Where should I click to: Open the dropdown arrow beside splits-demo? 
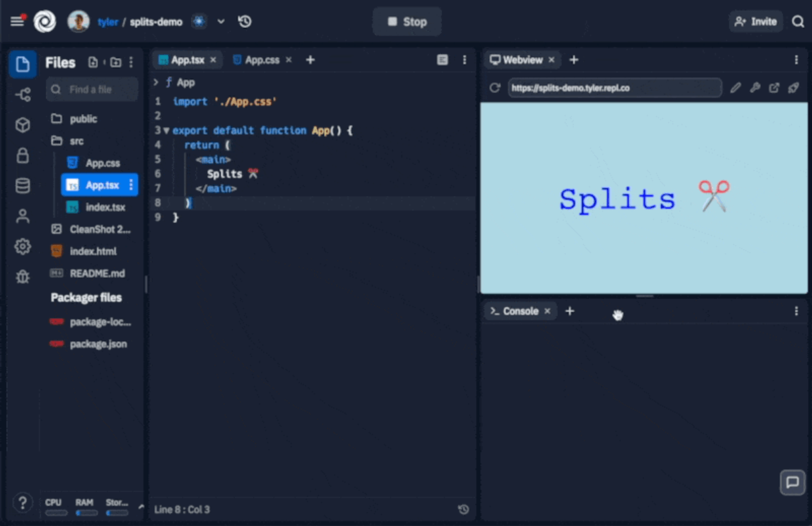221,22
